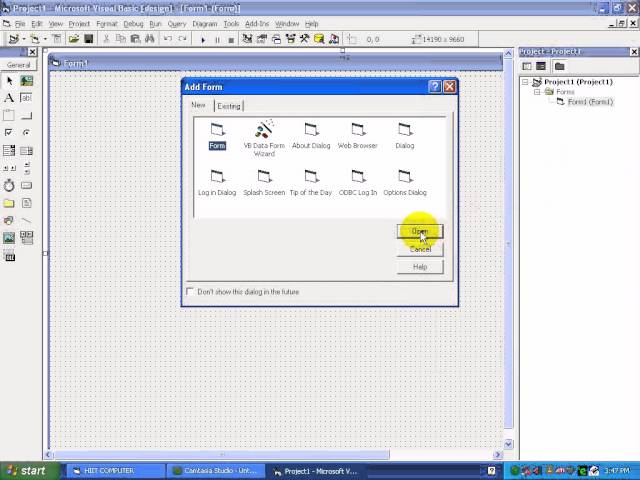Select the OLE control in the toolbox

(9, 256)
